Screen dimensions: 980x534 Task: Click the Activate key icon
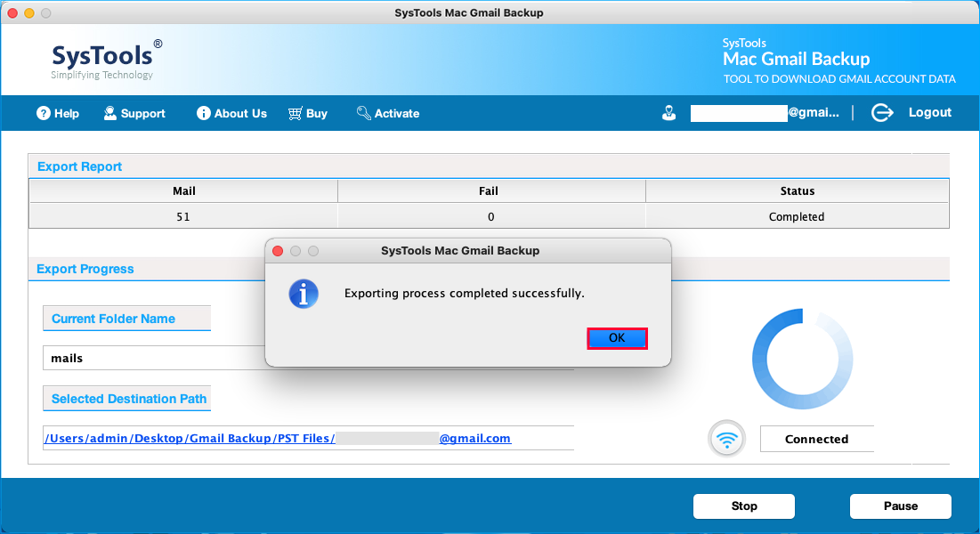click(363, 112)
